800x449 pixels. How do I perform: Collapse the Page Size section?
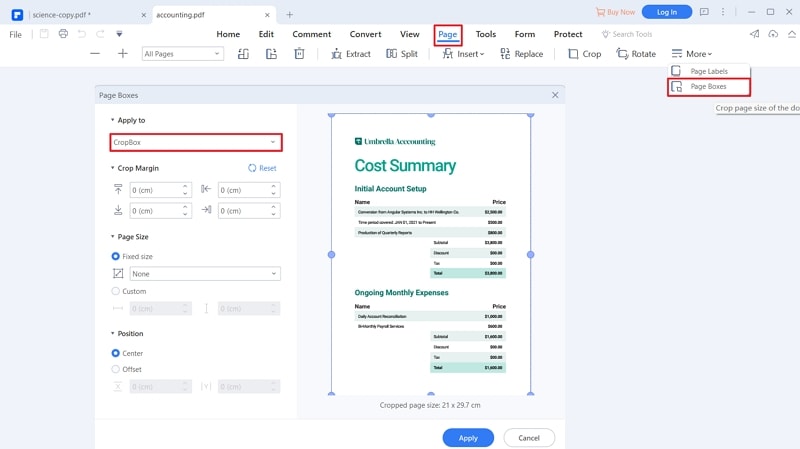[x=112, y=237]
